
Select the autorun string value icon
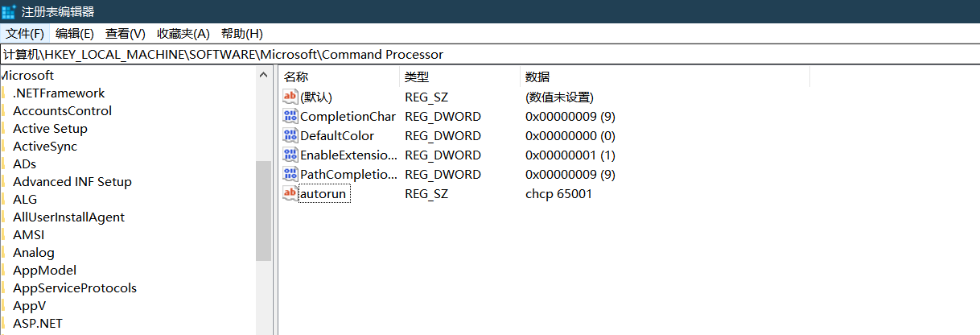pos(290,193)
